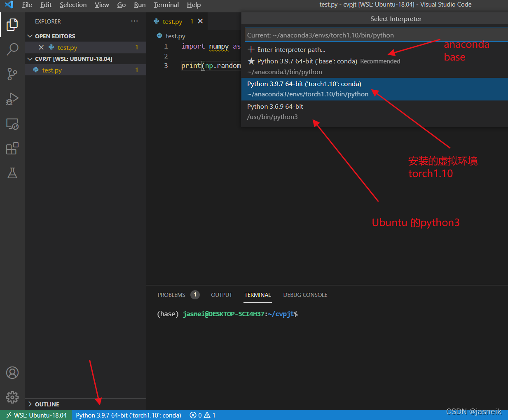Open the Edit menu

click(x=46, y=5)
